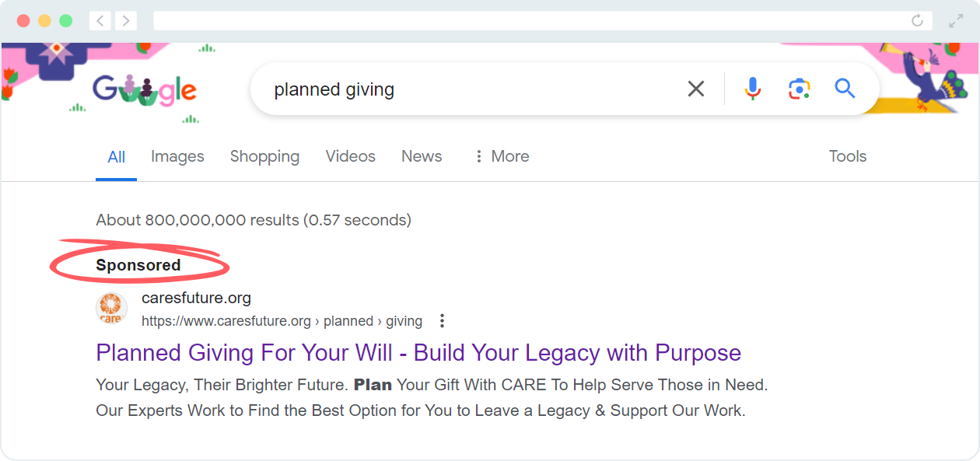Expand the window with the fullscreen arrows

tap(956, 20)
